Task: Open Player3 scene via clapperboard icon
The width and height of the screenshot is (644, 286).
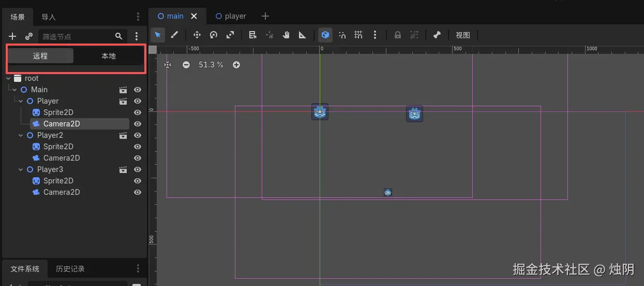Action: tap(123, 169)
